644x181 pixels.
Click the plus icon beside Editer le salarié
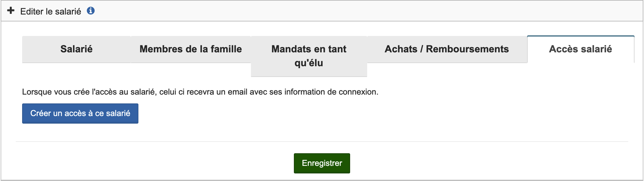coord(11,11)
